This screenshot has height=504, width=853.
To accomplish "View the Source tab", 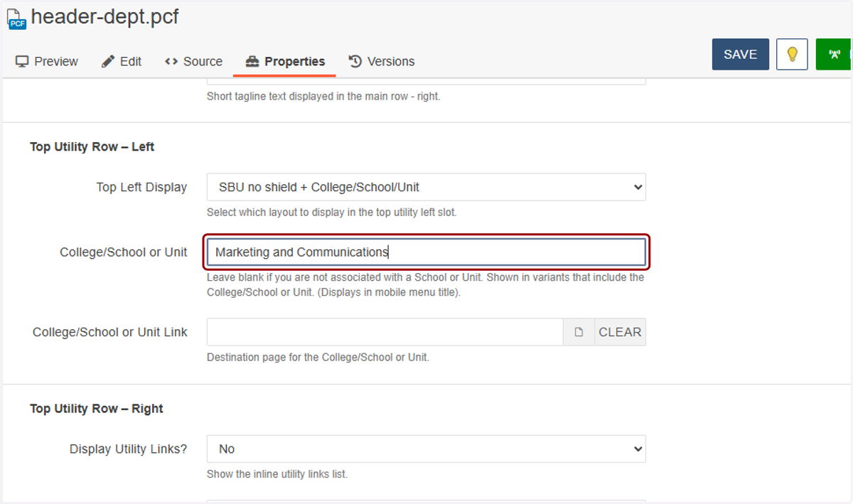I will [x=193, y=62].
